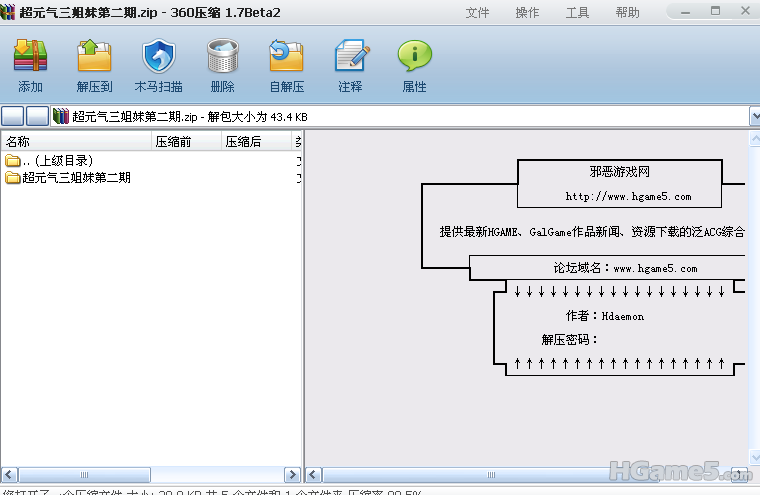Click the first navigation button left of path
760x495 pixels.
[13, 116]
